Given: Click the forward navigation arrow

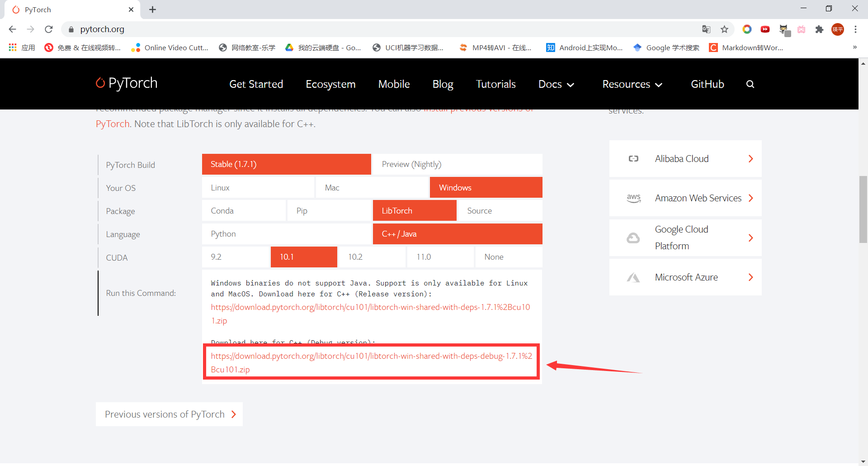Looking at the screenshot, I should (x=30, y=29).
